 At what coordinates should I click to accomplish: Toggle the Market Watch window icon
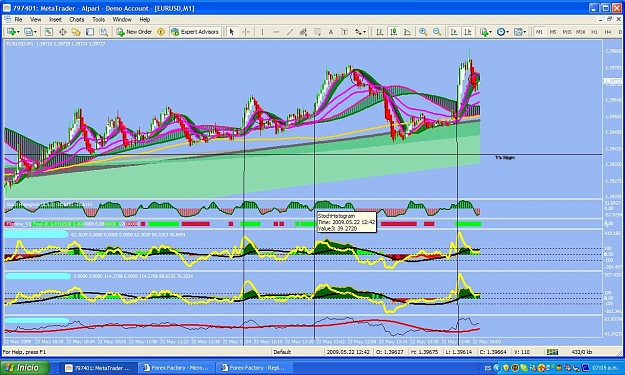point(49,32)
